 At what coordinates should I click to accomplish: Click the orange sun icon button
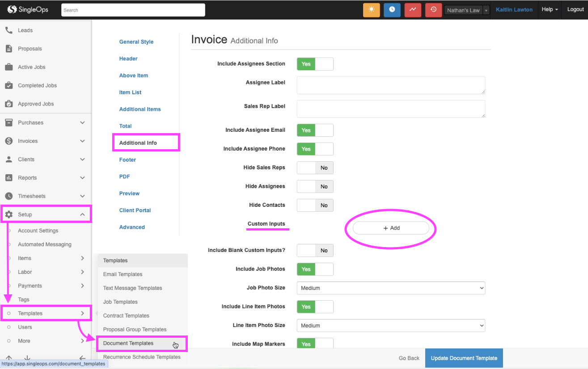(x=371, y=10)
